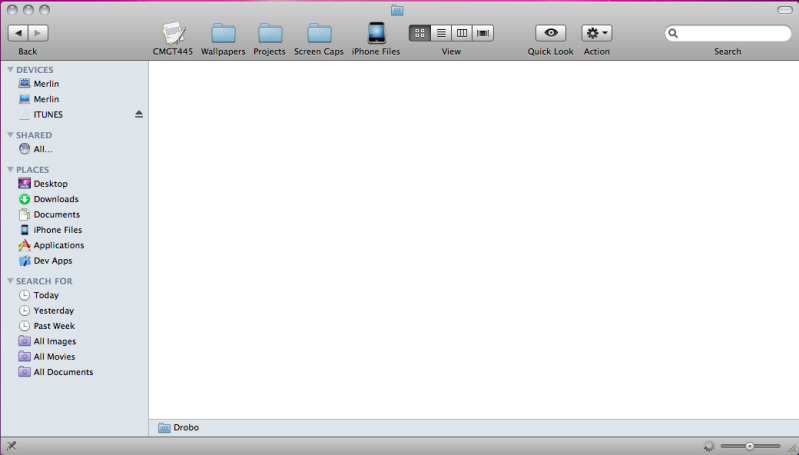This screenshot has height=455, width=799.
Task: Search for files from Today
Action: click(x=74, y=295)
